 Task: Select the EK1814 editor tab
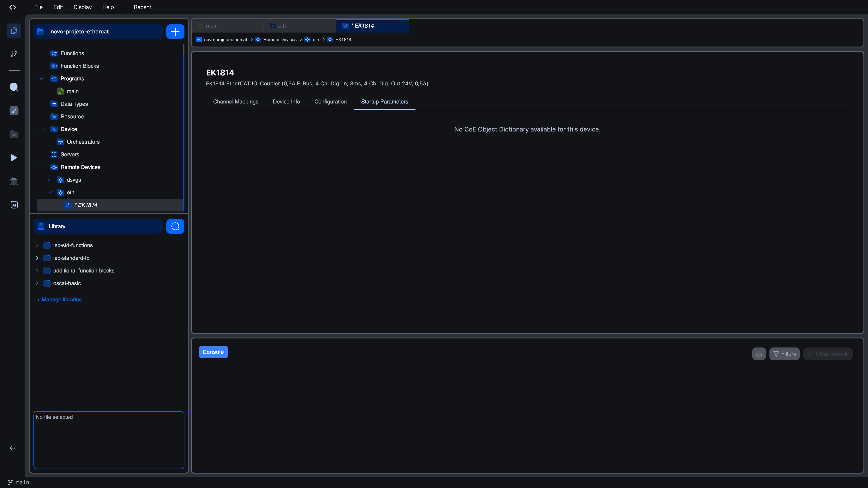coord(372,26)
